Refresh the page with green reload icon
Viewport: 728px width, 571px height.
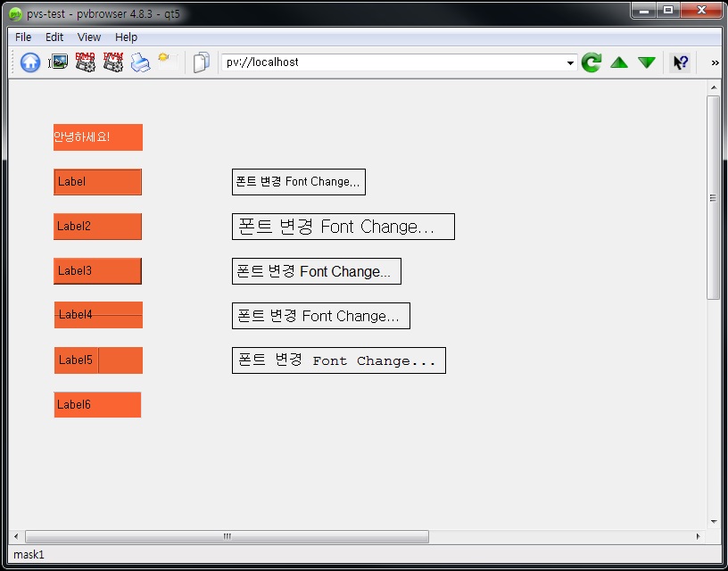click(591, 62)
